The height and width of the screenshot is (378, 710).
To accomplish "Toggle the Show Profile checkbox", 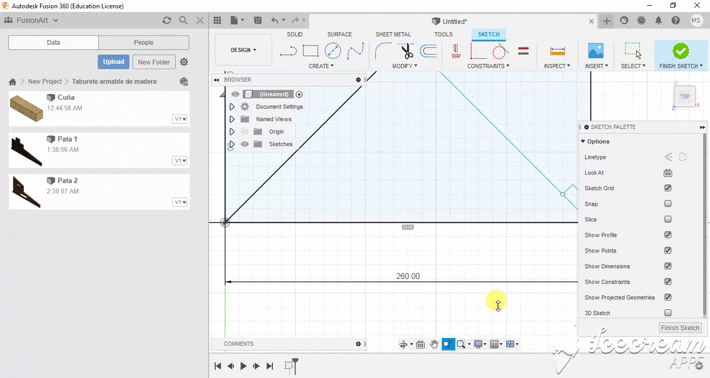I will coord(667,234).
